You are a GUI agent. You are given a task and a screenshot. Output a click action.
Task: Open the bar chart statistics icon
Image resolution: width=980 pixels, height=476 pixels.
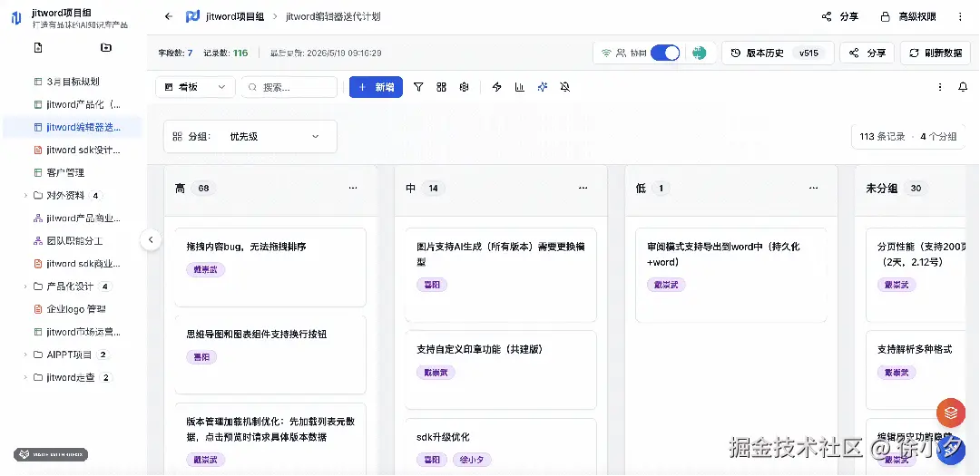point(519,87)
